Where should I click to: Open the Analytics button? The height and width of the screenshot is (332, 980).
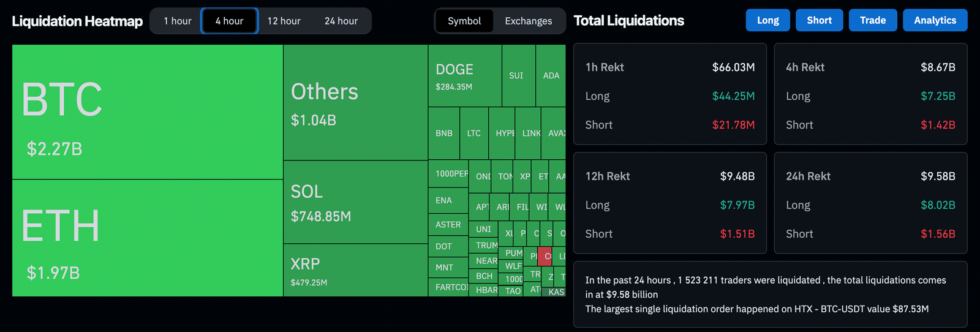tap(935, 20)
